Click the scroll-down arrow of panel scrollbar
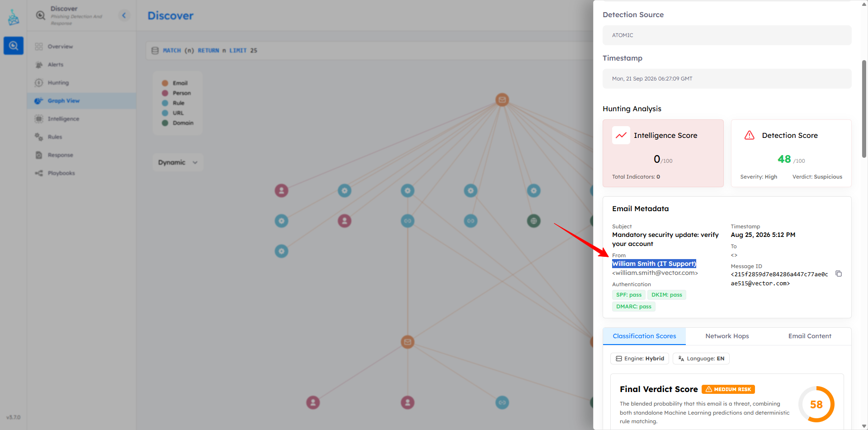Image resolution: width=868 pixels, height=430 pixels. click(864, 426)
